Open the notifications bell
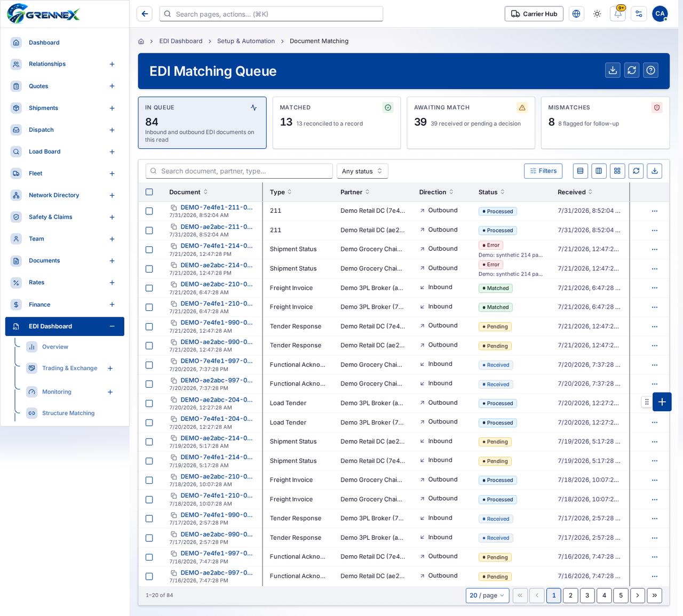Screen dimensions: 683x616 click(618, 14)
